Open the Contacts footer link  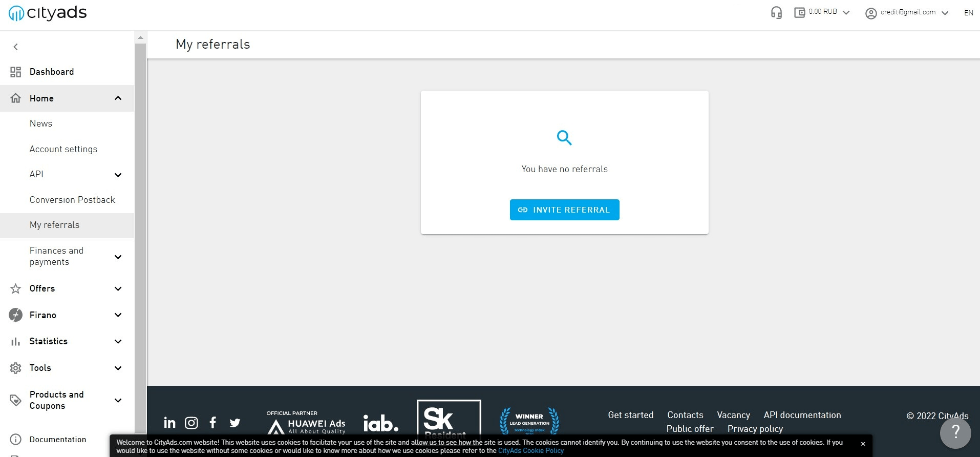tap(685, 415)
